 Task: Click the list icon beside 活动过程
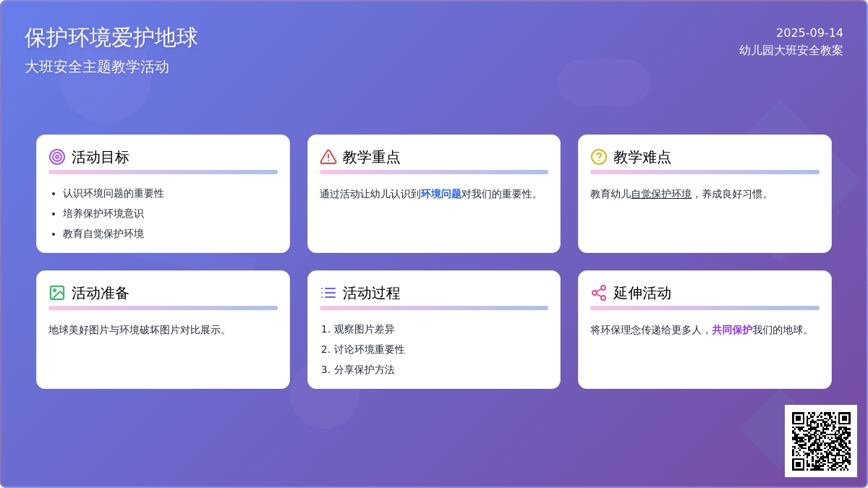coord(328,293)
